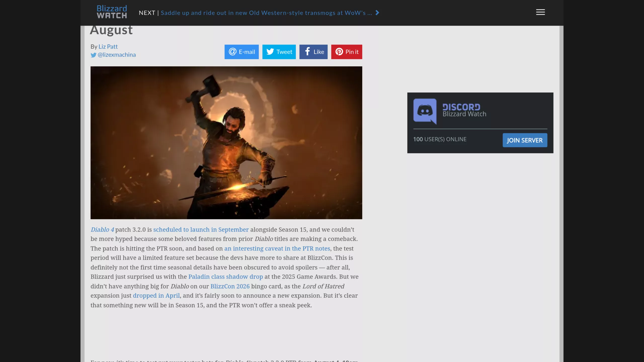This screenshot has height=362, width=644.
Task: Open the next article about Old Western transmogs
Action: [266, 13]
